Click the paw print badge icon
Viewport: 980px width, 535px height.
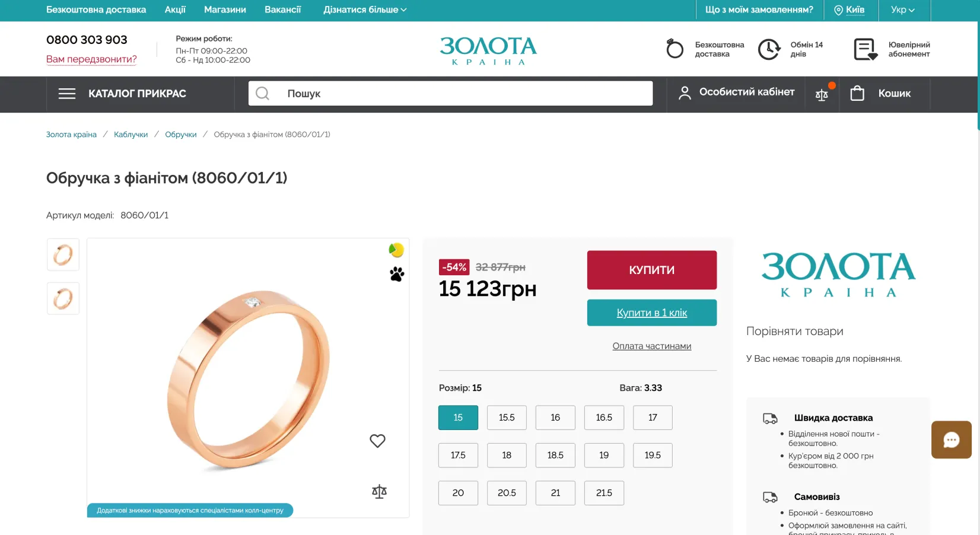coord(397,274)
